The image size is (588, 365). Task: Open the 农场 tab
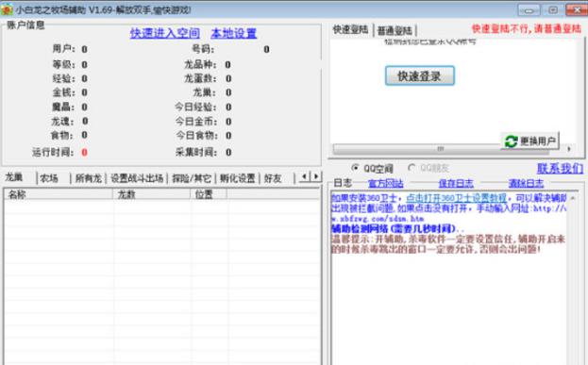[x=49, y=178]
